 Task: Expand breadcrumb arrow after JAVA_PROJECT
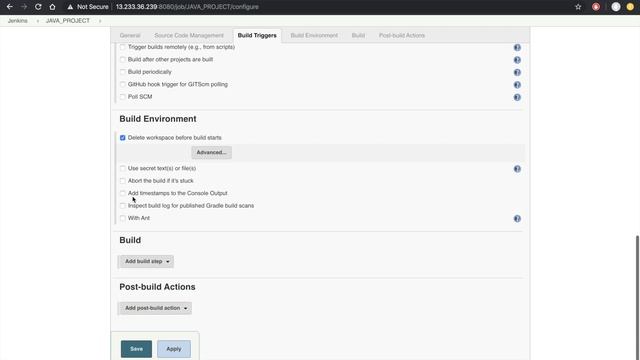100,21
